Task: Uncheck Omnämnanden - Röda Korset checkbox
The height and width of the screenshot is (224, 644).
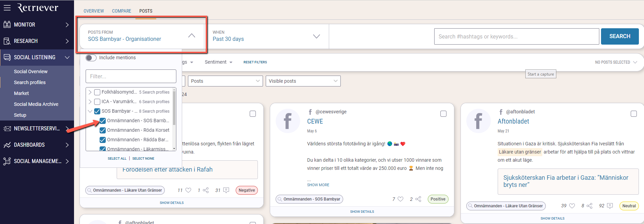Action: click(103, 130)
